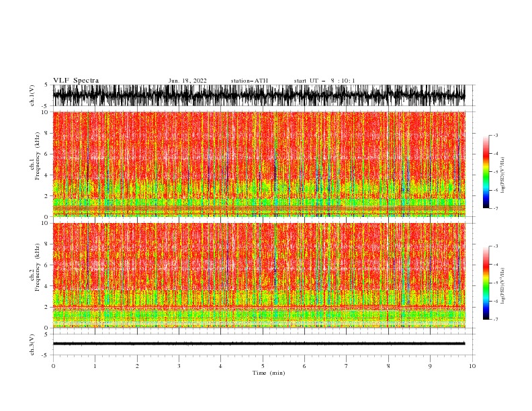Click the "10" tick on the ch.1 frequency axis
This screenshot has width=532, height=411.
pyautogui.click(x=44, y=112)
